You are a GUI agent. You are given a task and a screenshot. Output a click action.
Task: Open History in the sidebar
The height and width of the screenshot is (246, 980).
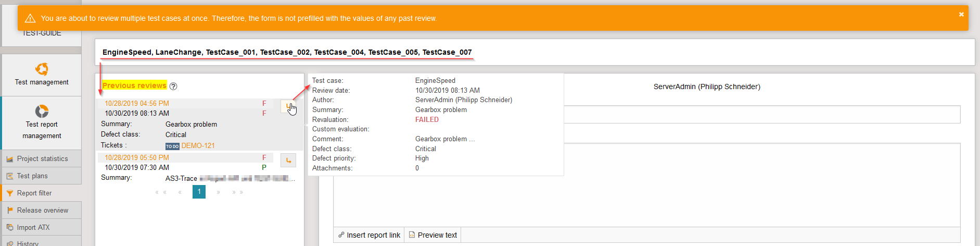tap(28, 243)
